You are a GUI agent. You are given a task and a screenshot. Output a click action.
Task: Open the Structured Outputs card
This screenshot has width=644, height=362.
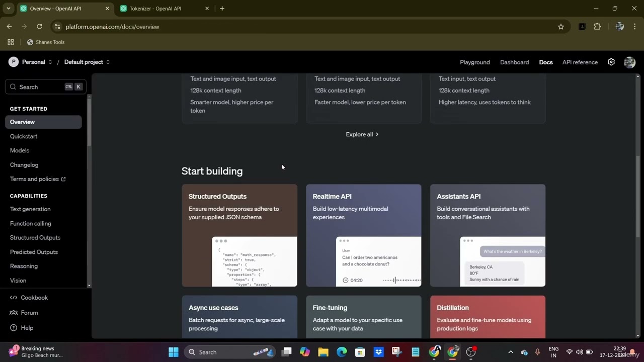[x=239, y=235]
